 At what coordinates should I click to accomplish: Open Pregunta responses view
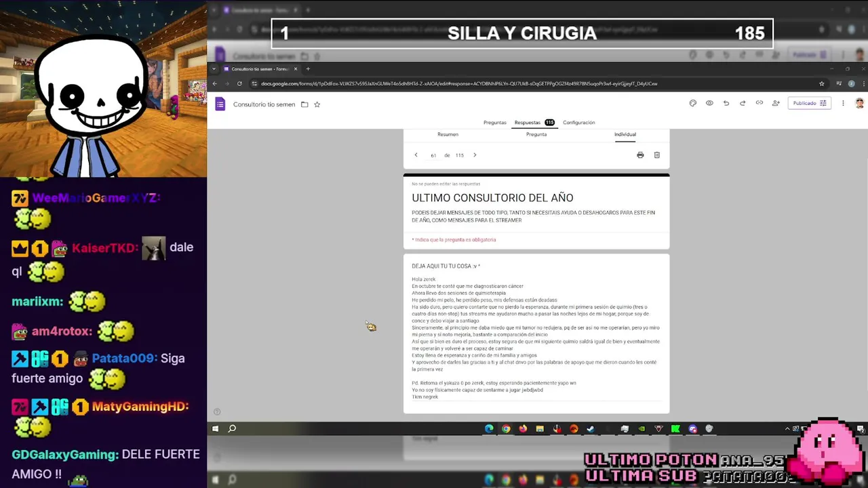coord(536,134)
